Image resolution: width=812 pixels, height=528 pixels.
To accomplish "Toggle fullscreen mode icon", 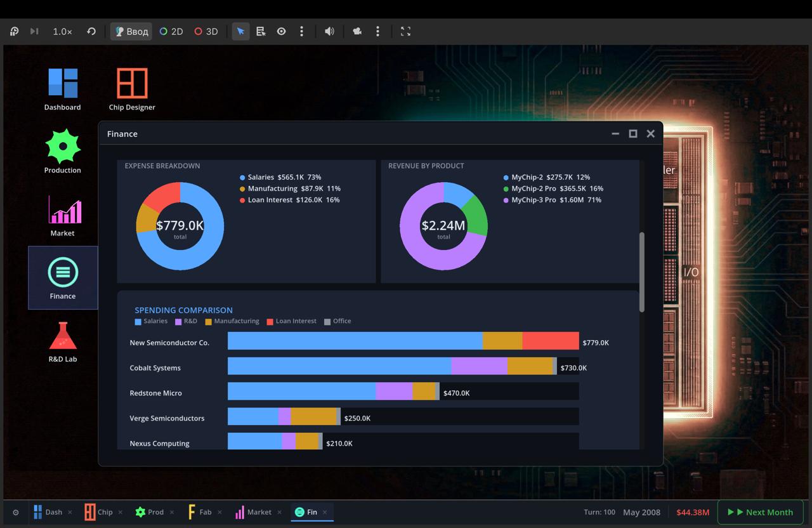I will pyautogui.click(x=405, y=31).
